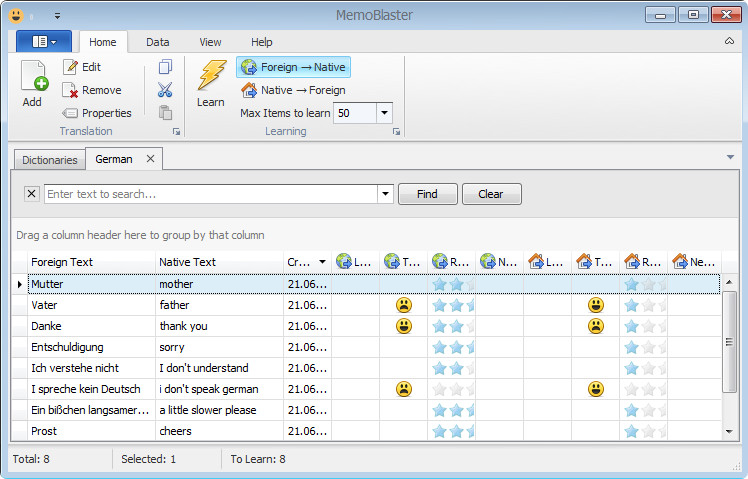The height and width of the screenshot is (479, 748).
Task: Open Translation group dialog launcher
Action: [177, 132]
